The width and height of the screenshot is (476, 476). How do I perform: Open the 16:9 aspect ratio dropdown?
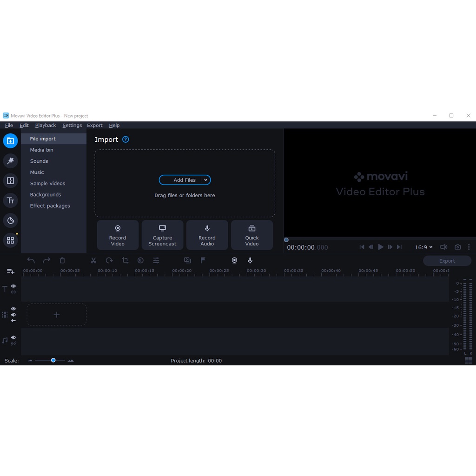tap(423, 247)
